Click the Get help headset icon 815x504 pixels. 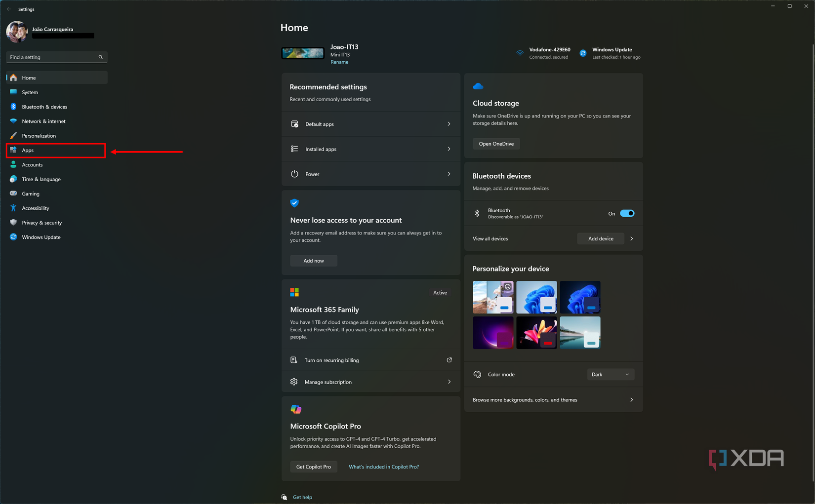284,497
